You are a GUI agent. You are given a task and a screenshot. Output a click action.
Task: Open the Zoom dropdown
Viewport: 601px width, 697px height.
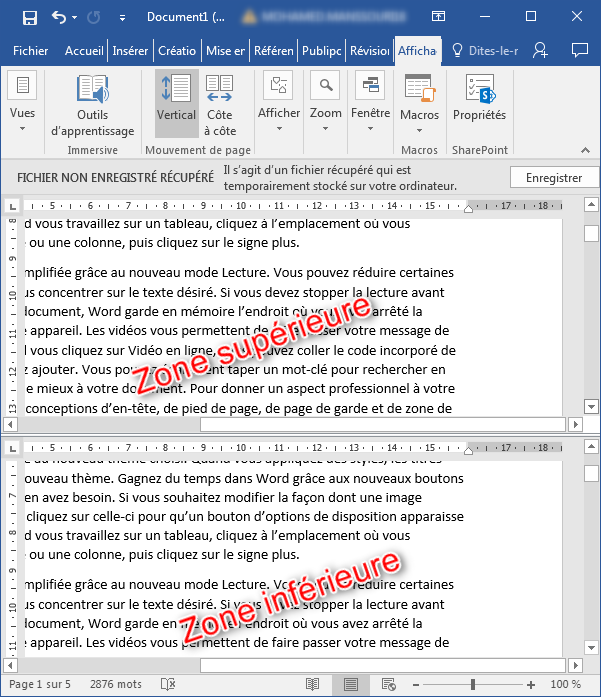coord(326,102)
